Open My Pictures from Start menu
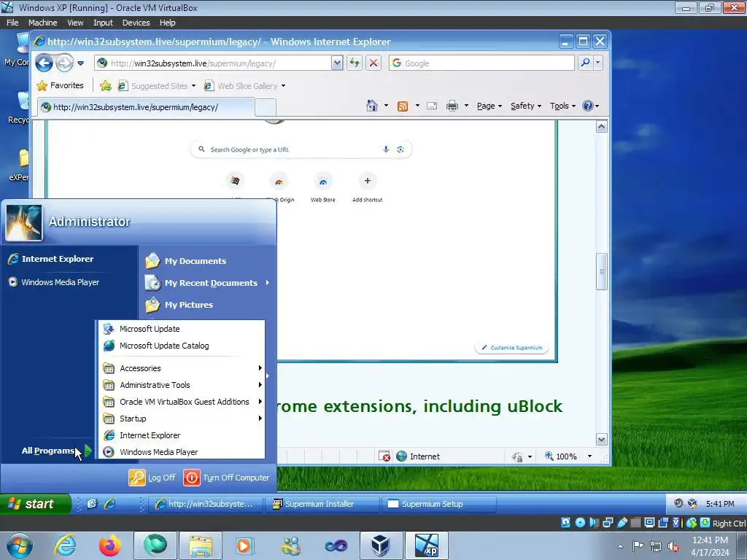 (180, 305)
